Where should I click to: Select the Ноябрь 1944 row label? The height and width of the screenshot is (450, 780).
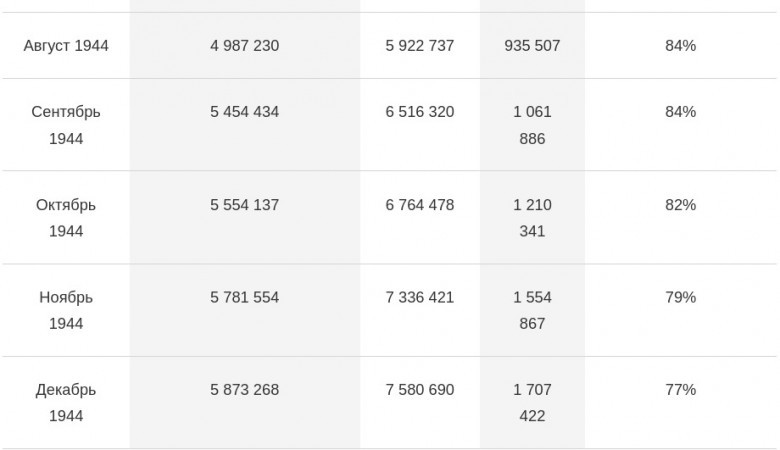[66, 310]
